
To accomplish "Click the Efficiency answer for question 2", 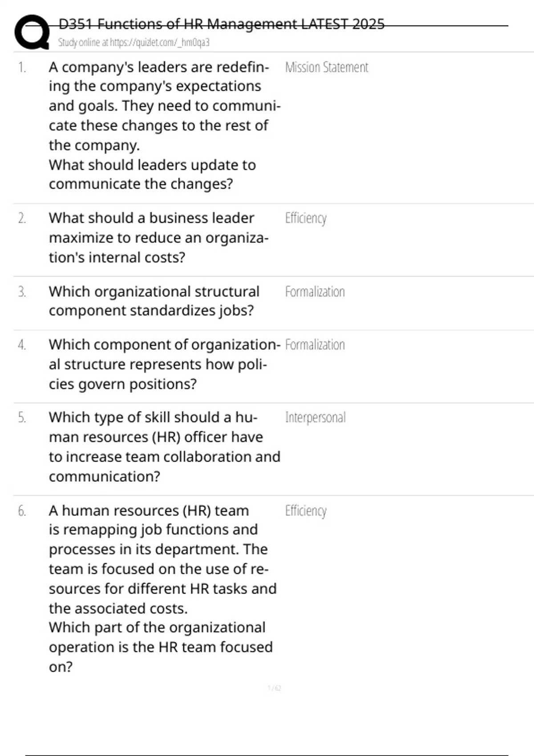I will pyautogui.click(x=306, y=218).
